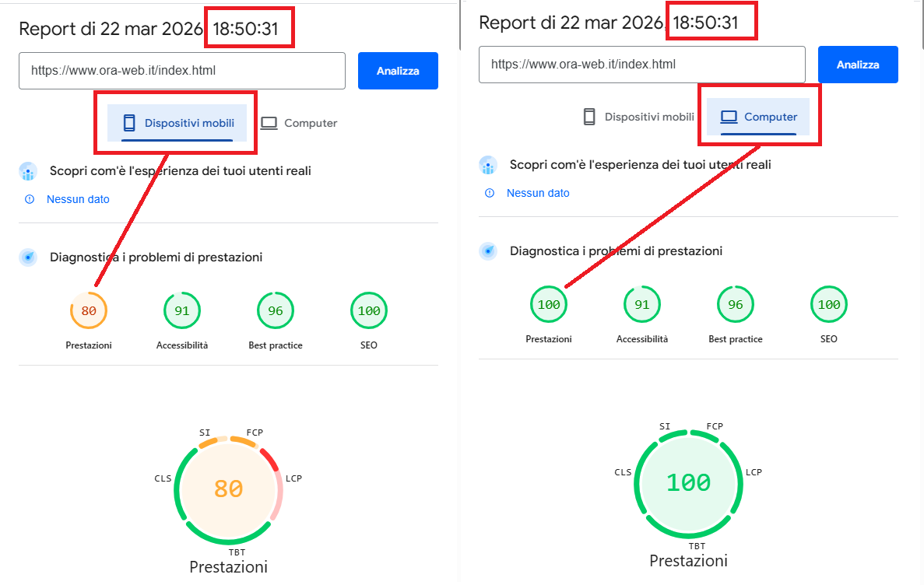Switch to Dispositivi mobili tab in left report

pyautogui.click(x=178, y=123)
